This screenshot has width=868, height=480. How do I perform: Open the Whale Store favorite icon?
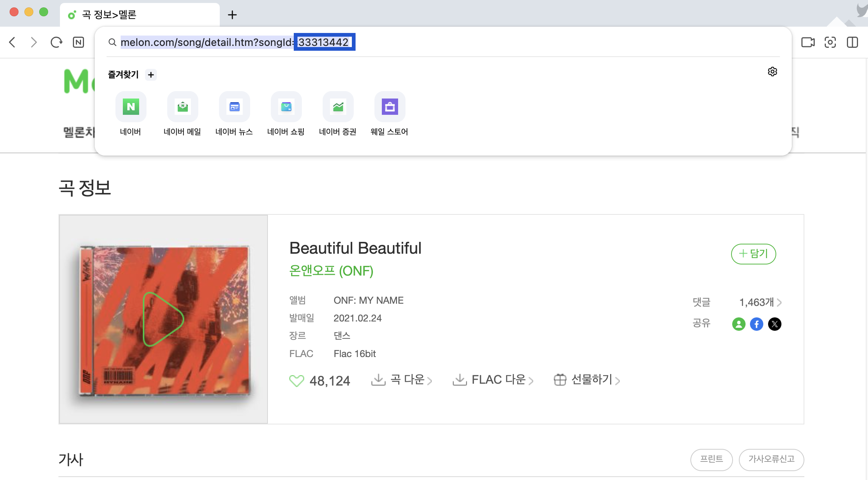click(390, 107)
